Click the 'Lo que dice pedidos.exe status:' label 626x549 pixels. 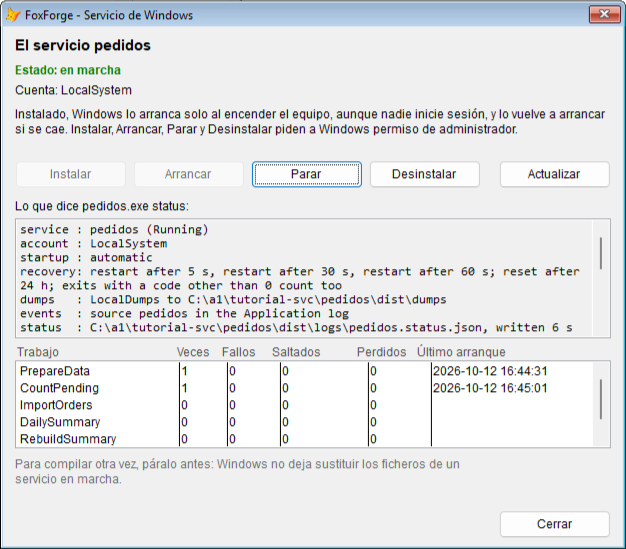[x=102, y=206]
